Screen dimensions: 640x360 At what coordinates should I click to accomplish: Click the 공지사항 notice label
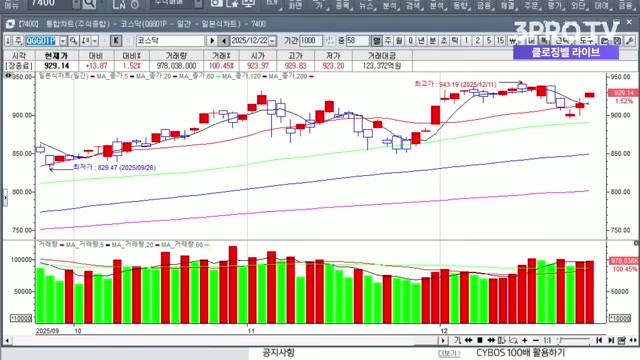(x=278, y=353)
